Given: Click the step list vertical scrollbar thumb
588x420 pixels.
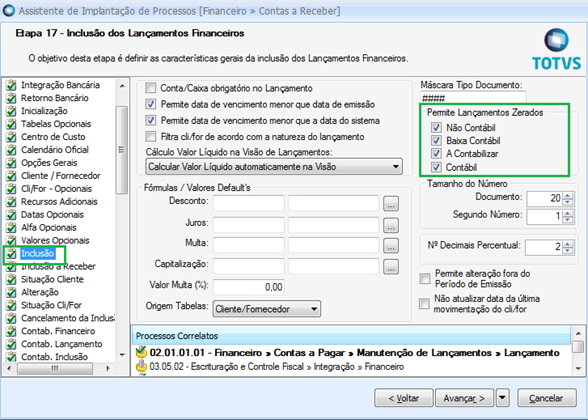Looking at the screenshot, I should (122, 150).
